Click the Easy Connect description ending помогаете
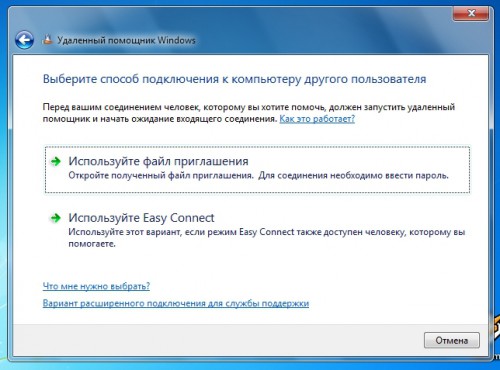 click(267, 238)
